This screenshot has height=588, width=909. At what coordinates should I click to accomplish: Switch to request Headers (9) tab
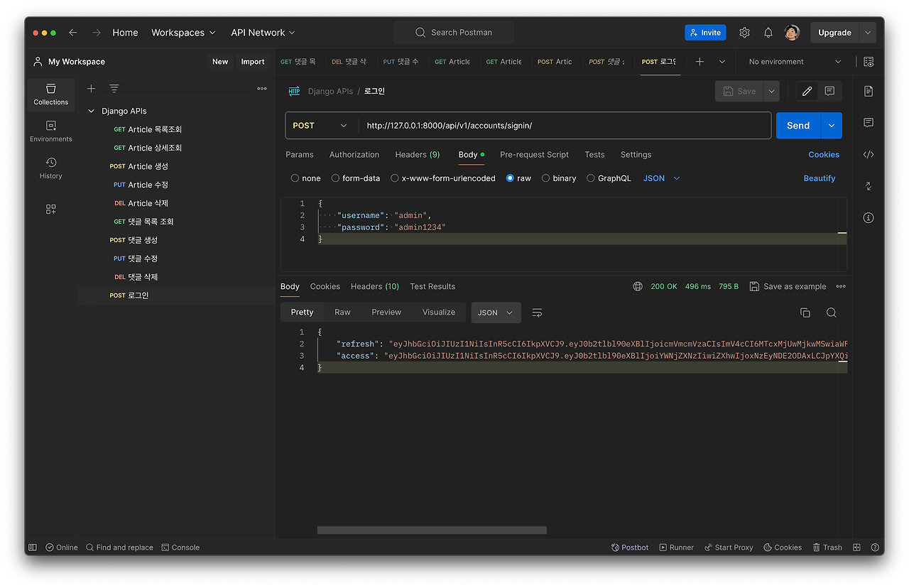(x=418, y=155)
